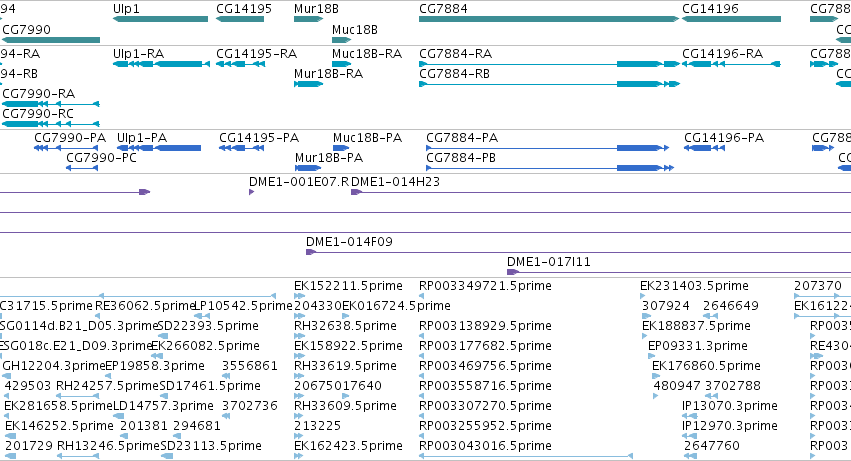Click EST label 207370

coord(818,286)
